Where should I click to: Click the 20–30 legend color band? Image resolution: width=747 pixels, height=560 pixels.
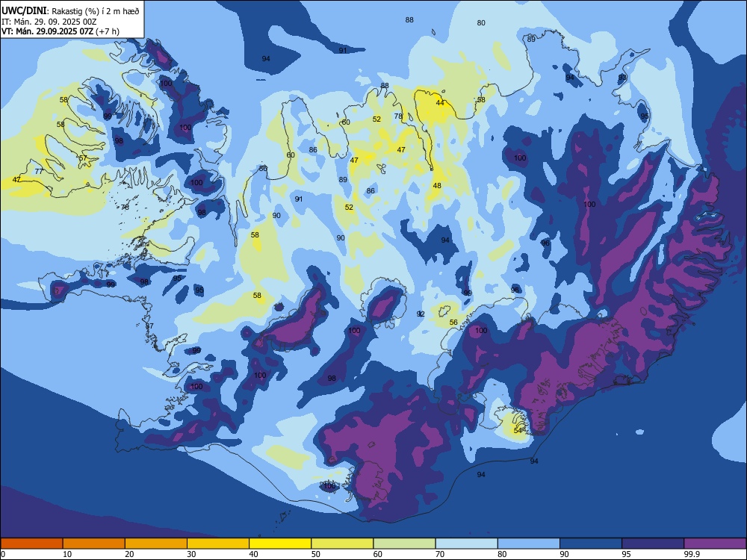coord(156,544)
